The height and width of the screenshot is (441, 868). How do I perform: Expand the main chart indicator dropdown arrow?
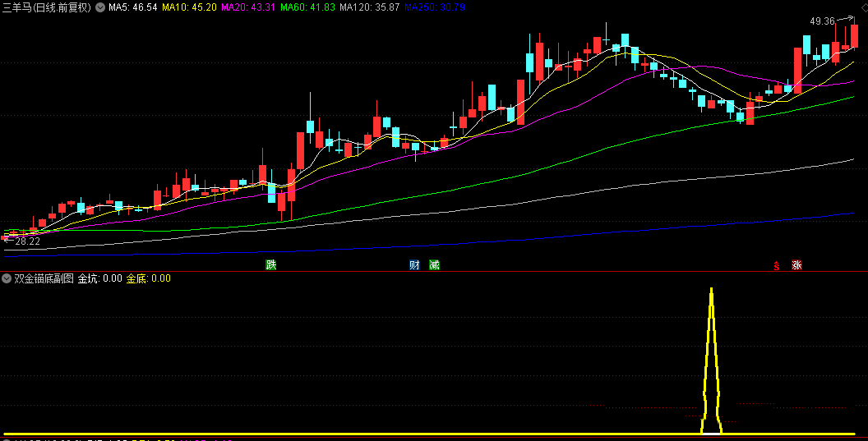[x=100, y=7]
